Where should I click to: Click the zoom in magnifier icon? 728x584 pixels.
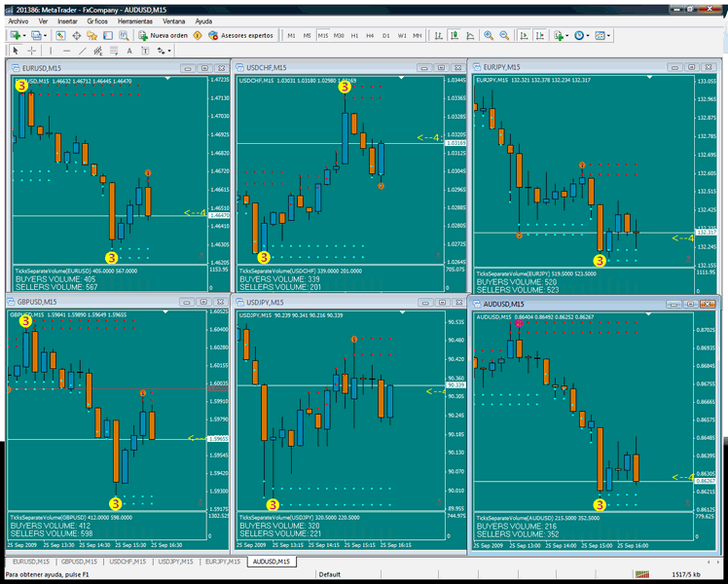pos(488,35)
